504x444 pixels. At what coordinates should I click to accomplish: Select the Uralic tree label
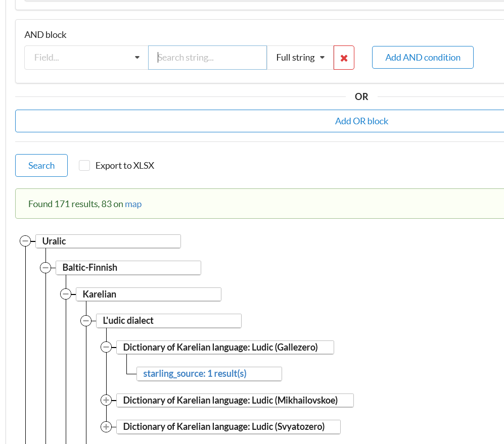(x=108, y=241)
